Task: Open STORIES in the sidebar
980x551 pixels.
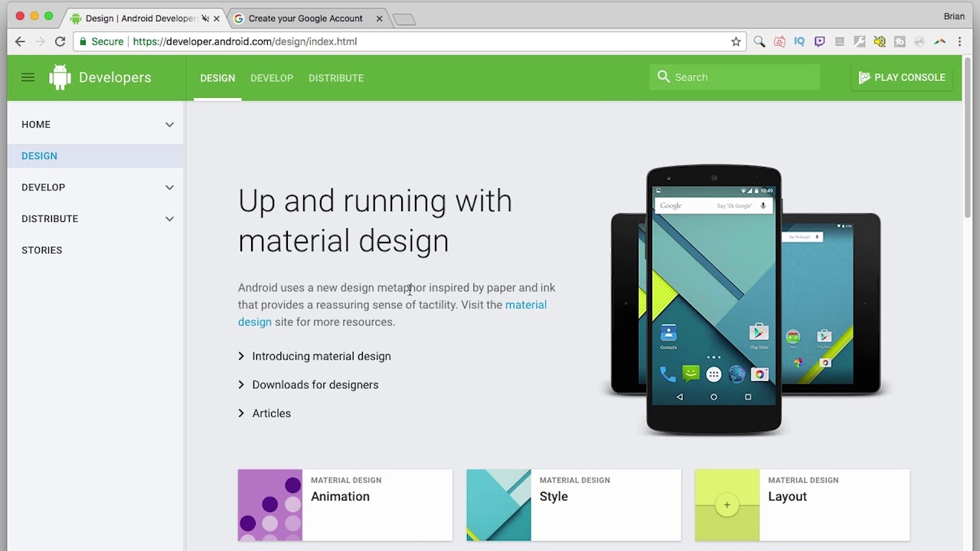Action: pyautogui.click(x=41, y=250)
